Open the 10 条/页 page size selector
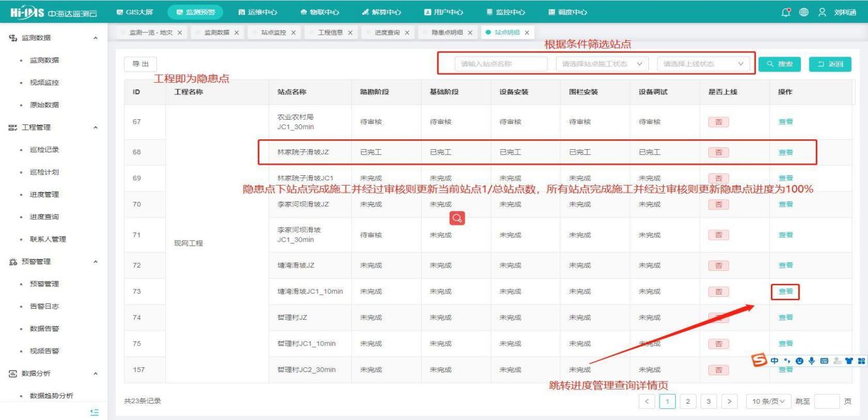This screenshot has height=420, width=868. pyautogui.click(x=768, y=401)
